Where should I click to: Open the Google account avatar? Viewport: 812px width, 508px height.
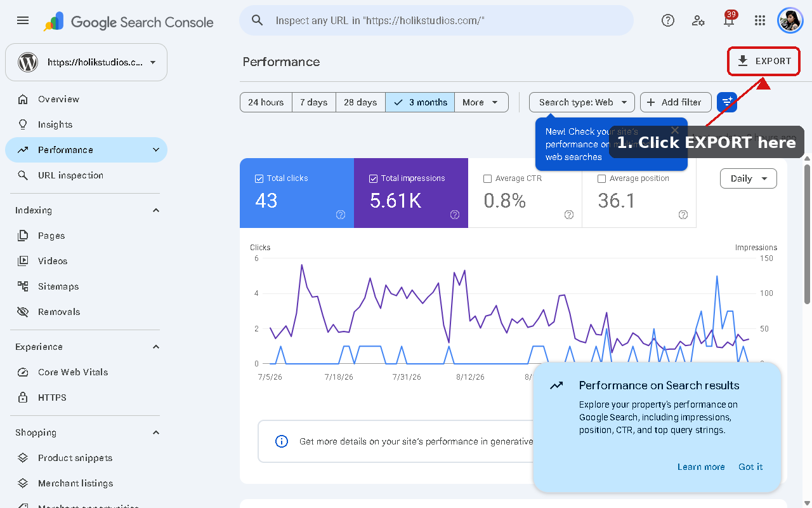coord(790,20)
